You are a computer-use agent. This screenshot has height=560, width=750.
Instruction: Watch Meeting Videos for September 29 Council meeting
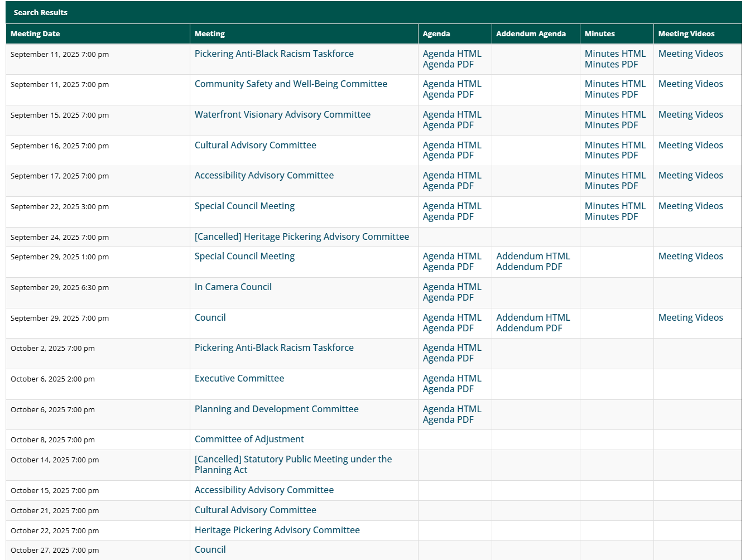pos(690,318)
